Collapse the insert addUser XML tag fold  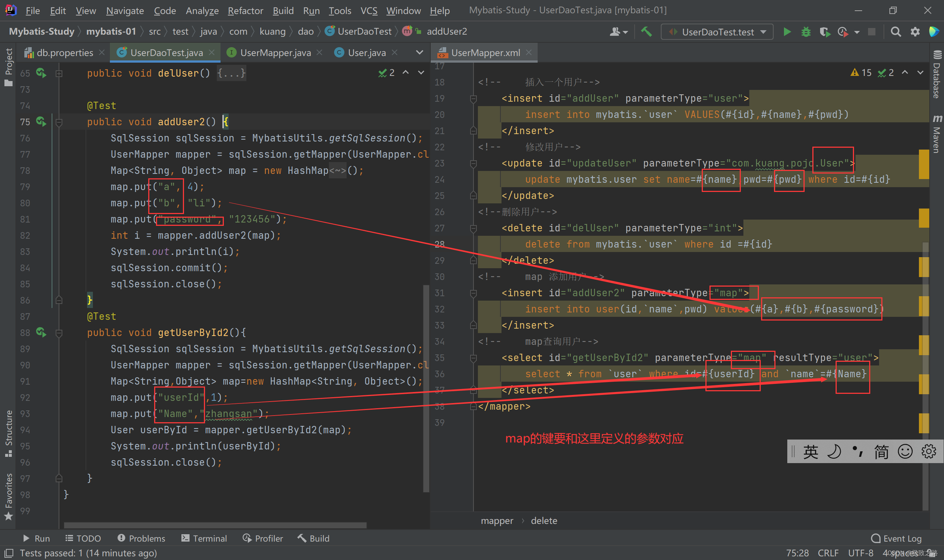coord(473,98)
